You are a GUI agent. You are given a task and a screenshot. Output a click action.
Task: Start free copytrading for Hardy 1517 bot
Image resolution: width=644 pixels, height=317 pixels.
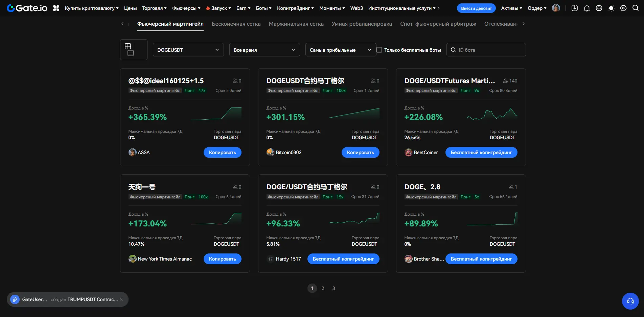point(343,259)
